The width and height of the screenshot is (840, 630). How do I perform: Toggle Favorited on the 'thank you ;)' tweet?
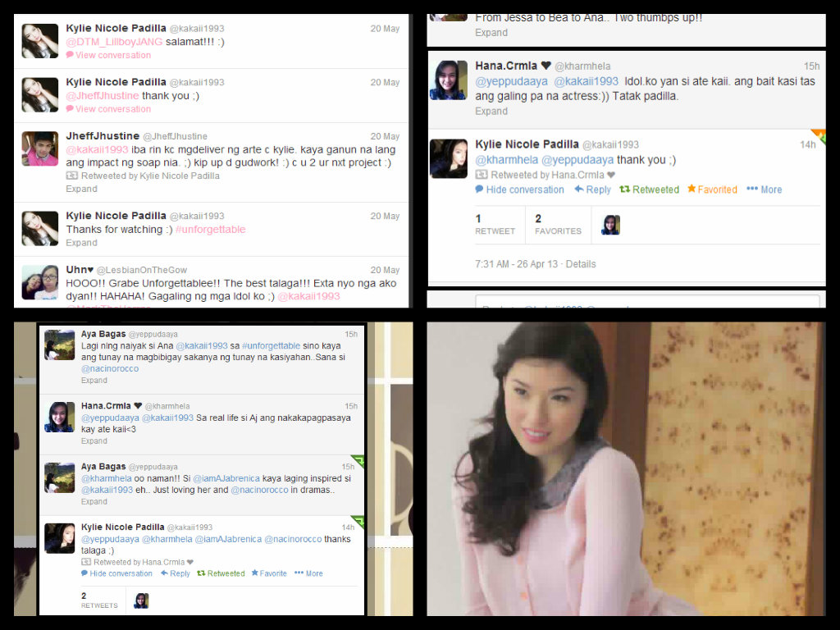pos(713,189)
